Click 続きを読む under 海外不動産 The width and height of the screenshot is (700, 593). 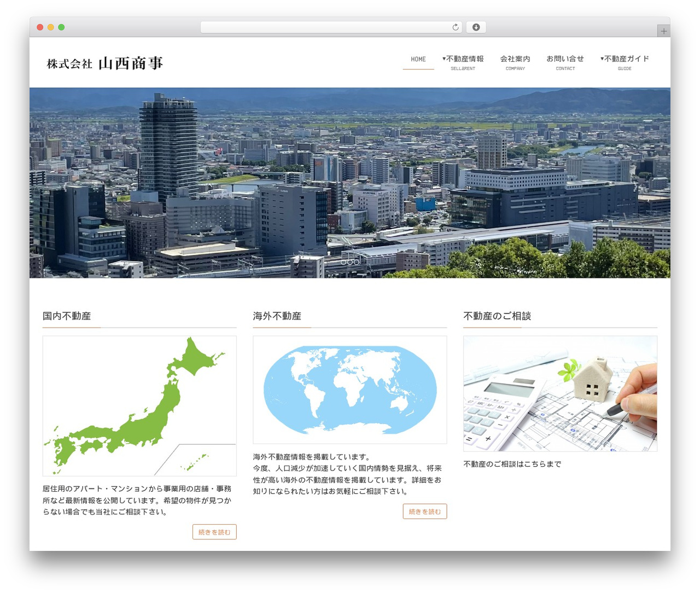(425, 511)
